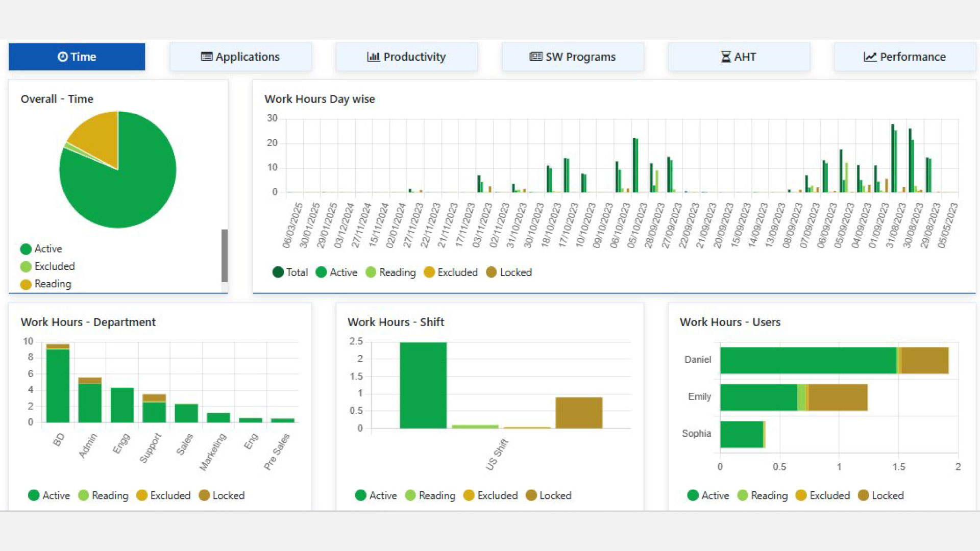Click Daniel's Active bar in Users chart
The height and width of the screenshot is (551, 980).
(807, 360)
